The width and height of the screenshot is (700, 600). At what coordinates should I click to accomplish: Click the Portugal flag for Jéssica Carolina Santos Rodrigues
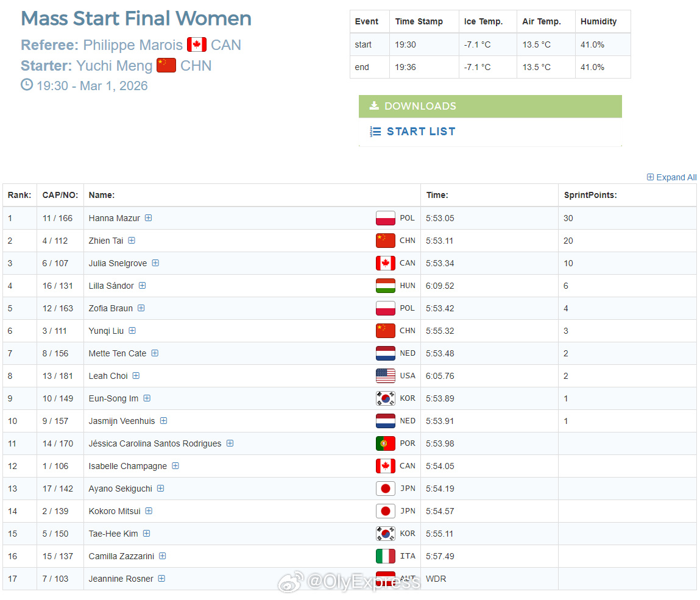[x=385, y=443]
